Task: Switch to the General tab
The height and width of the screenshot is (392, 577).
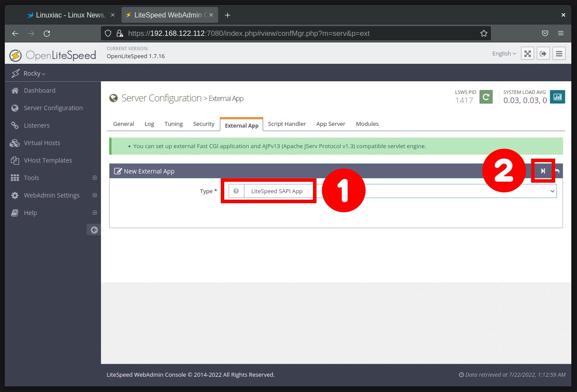Action: [x=124, y=124]
